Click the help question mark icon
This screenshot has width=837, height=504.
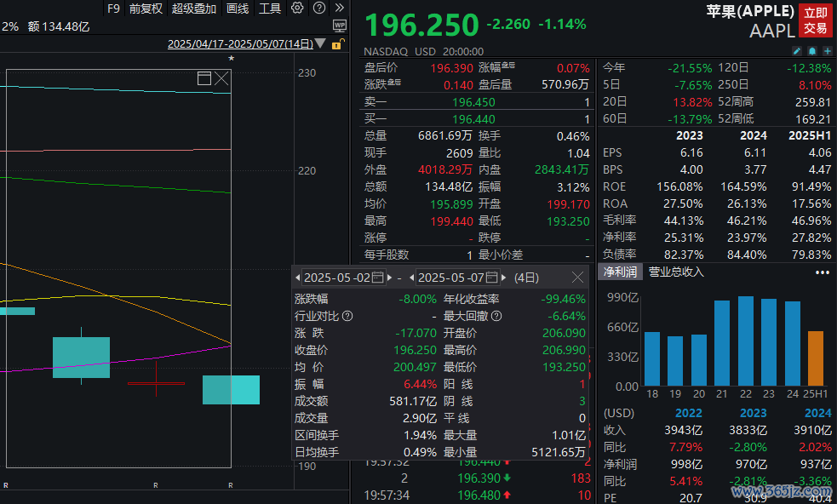tap(318, 9)
